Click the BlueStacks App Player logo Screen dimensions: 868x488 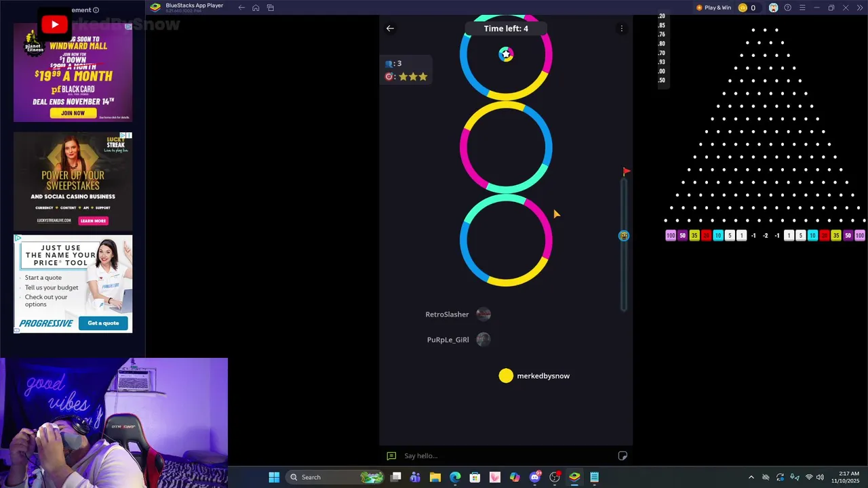155,7
